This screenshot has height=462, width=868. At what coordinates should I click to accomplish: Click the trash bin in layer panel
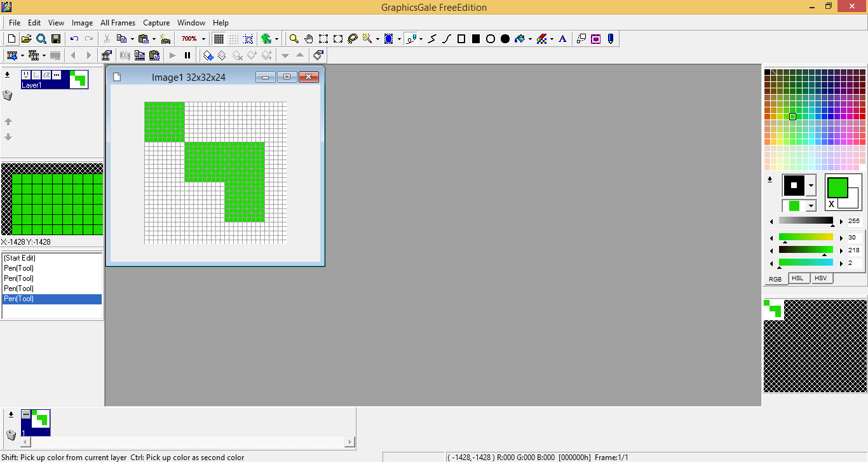[x=8, y=95]
